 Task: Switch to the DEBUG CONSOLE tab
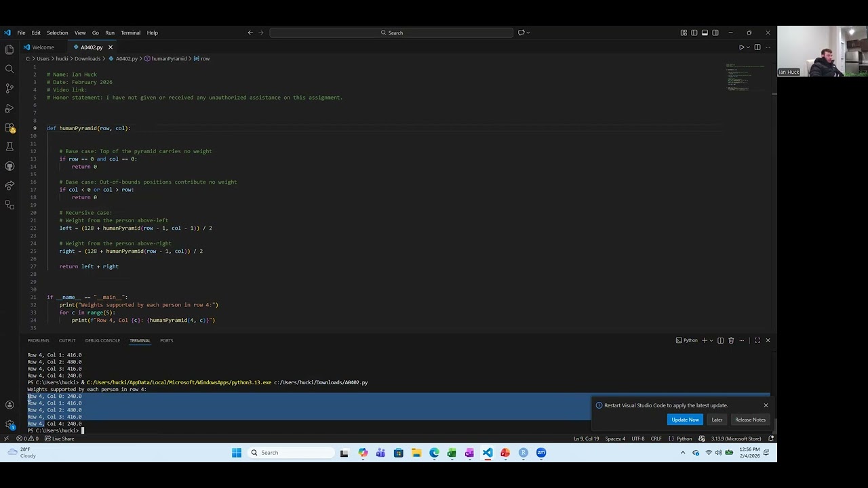102,340
